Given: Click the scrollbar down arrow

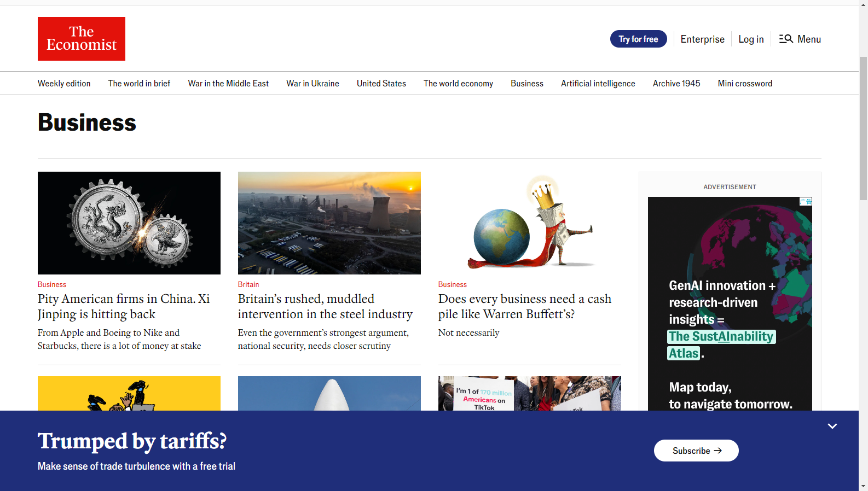Looking at the screenshot, I should 863,486.
